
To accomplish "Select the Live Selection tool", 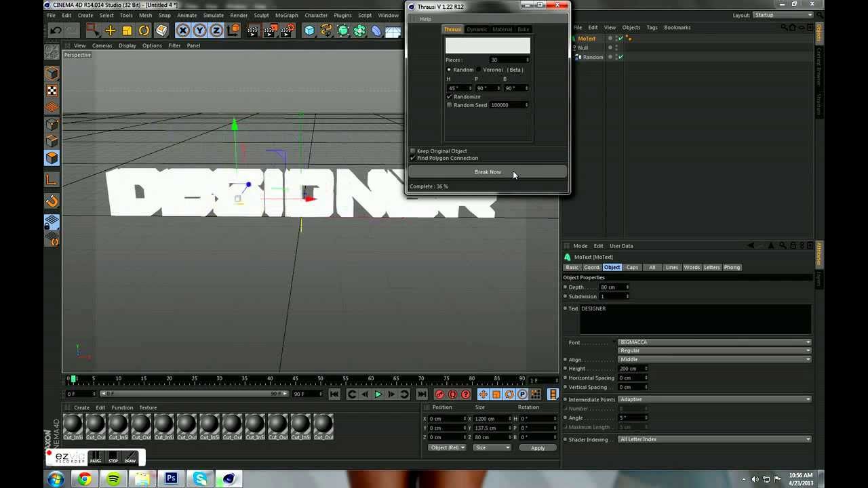I will click(x=93, y=30).
